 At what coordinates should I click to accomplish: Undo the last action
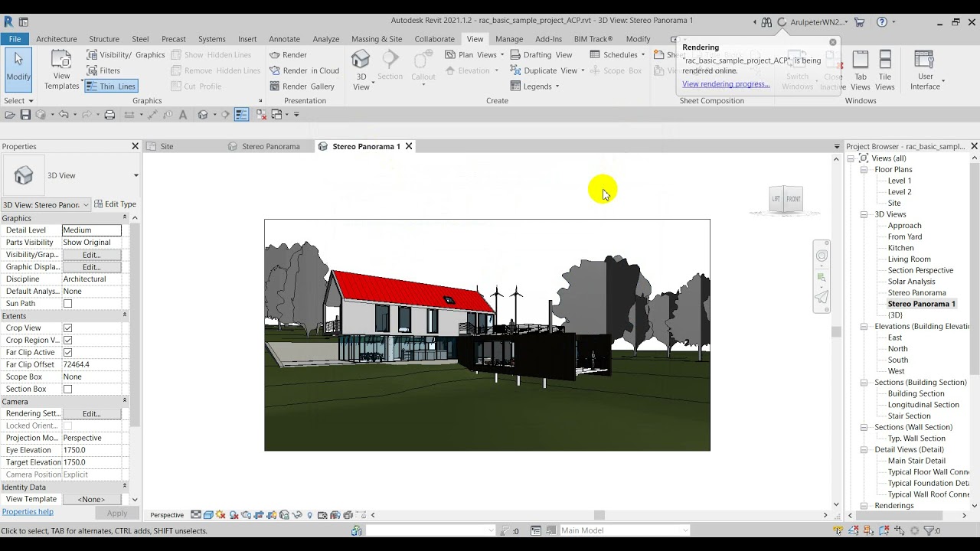pos(64,115)
